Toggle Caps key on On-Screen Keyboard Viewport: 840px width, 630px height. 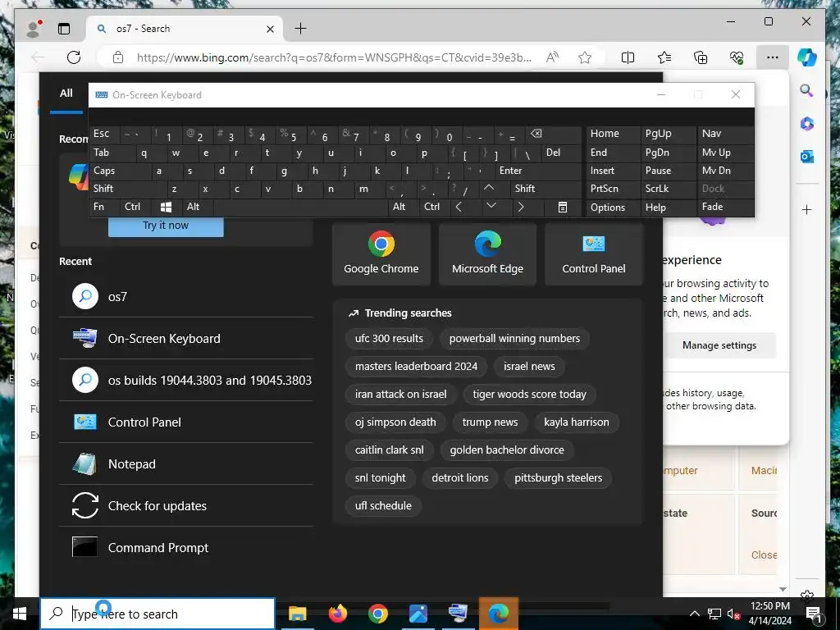pos(121,171)
